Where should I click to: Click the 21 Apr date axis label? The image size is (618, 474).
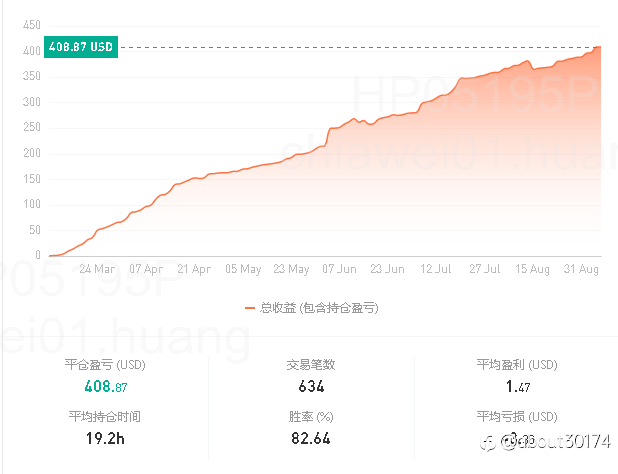[x=194, y=269]
